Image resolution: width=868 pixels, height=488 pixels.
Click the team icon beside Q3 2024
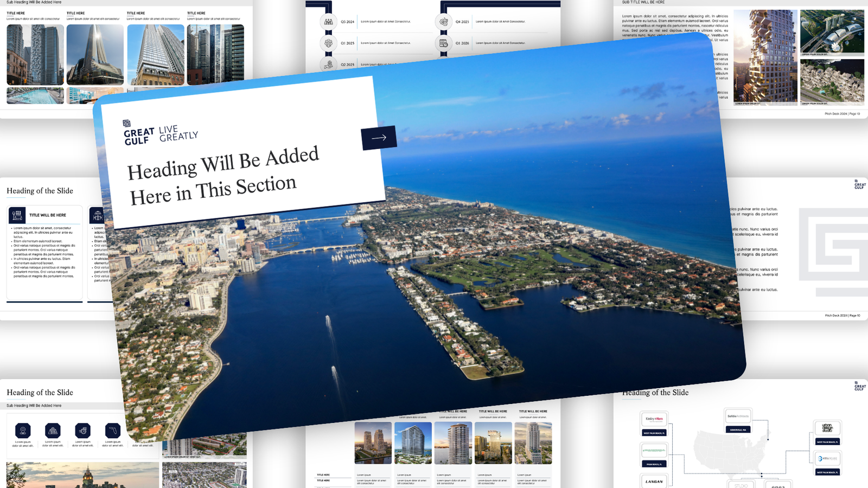click(328, 22)
